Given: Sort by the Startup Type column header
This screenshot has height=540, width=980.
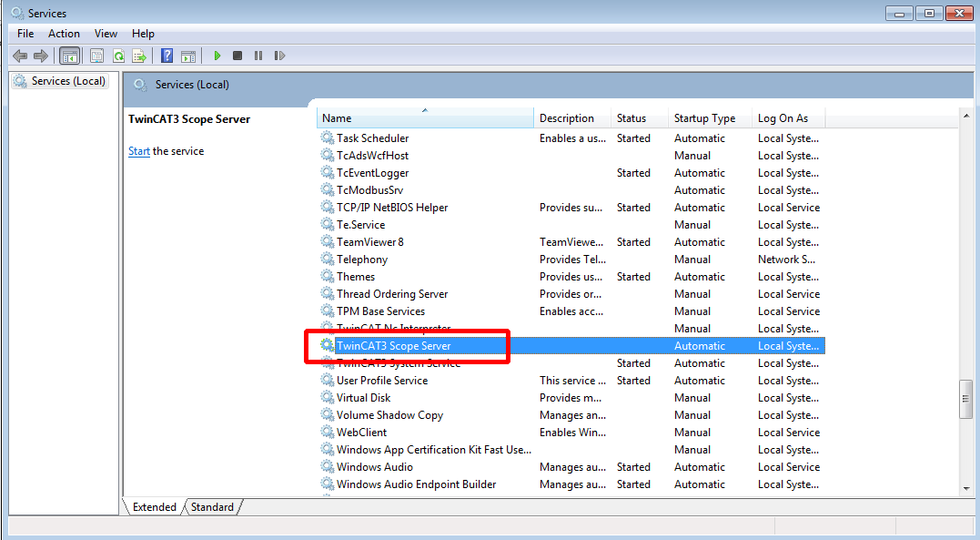Looking at the screenshot, I should tap(705, 118).
